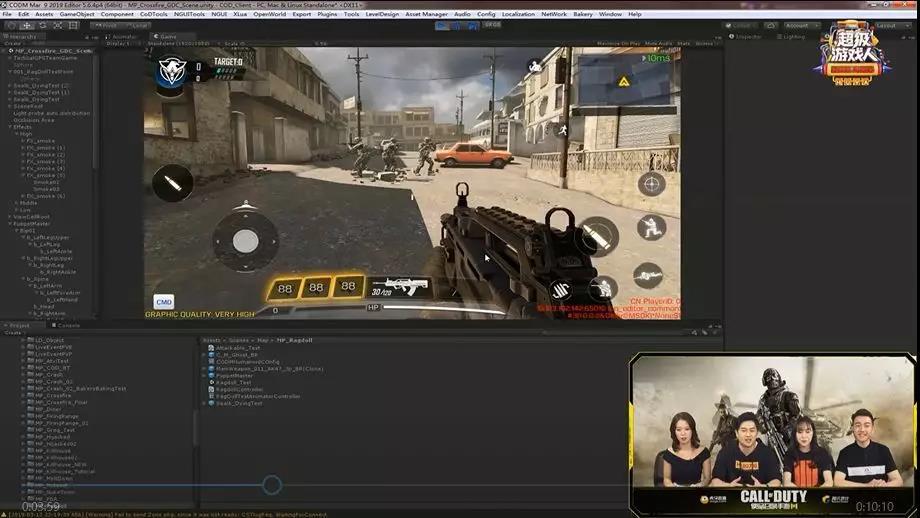Open the Asset Manager menu
Viewport: 920px width, 518px height.
coord(427,14)
